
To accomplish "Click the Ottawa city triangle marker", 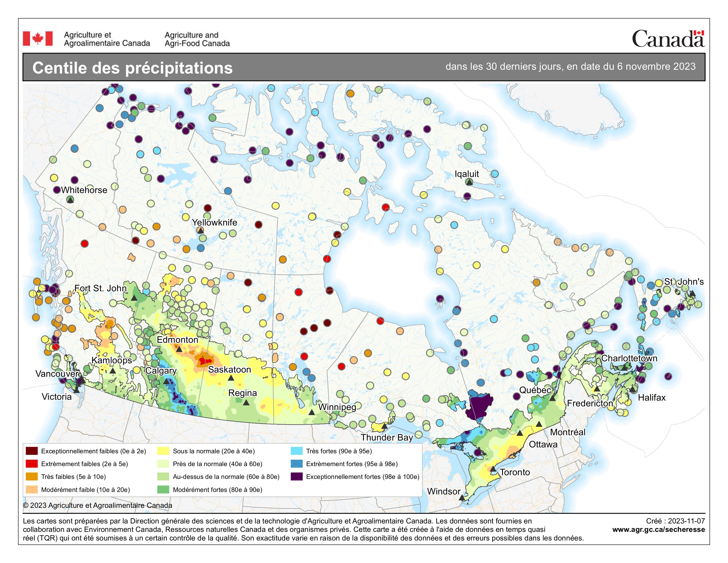I will [x=519, y=433].
